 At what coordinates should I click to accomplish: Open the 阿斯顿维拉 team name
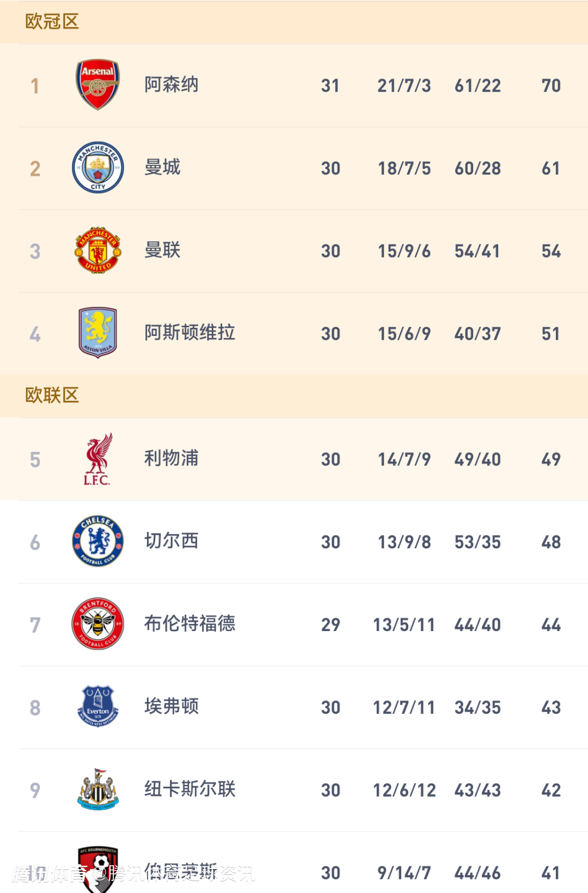(189, 333)
